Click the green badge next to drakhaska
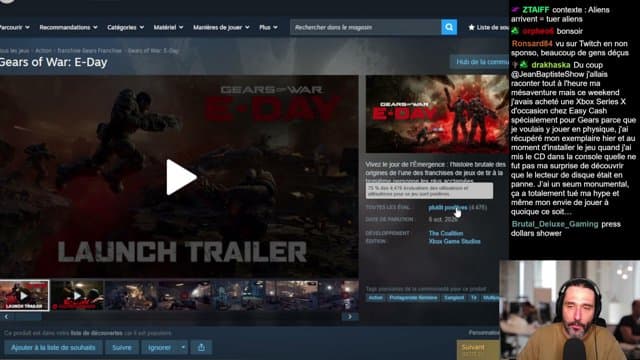Image resolution: width=640 pixels, height=360 pixels. pos(524,64)
